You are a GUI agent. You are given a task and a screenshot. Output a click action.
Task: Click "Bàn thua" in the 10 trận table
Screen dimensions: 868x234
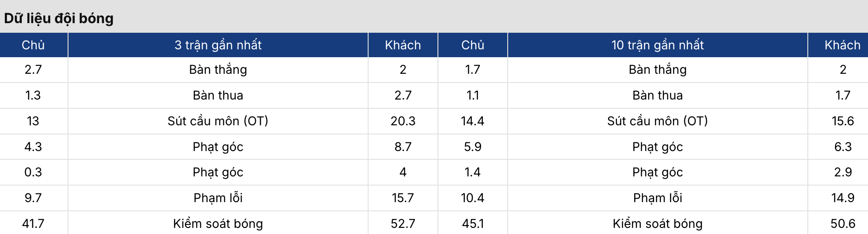pyautogui.click(x=658, y=95)
